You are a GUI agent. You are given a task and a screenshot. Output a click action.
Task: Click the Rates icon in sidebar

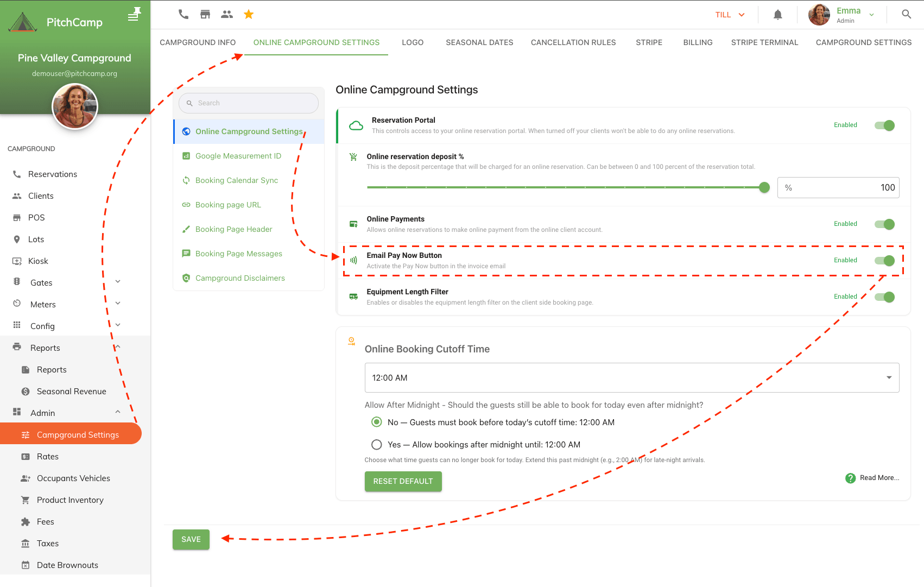[26, 457]
